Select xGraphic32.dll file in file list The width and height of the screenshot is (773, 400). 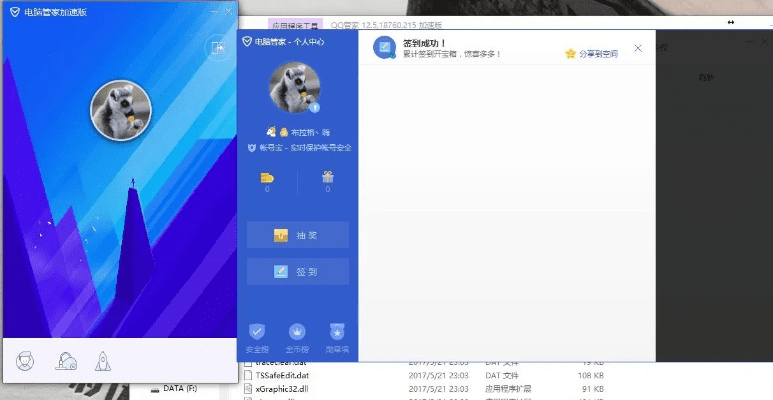(285, 388)
